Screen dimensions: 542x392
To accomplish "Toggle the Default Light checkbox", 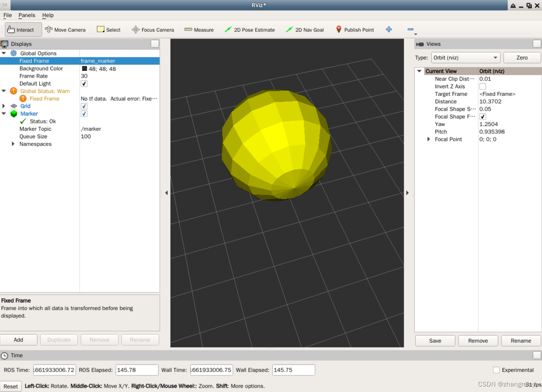I will (84, 84).
